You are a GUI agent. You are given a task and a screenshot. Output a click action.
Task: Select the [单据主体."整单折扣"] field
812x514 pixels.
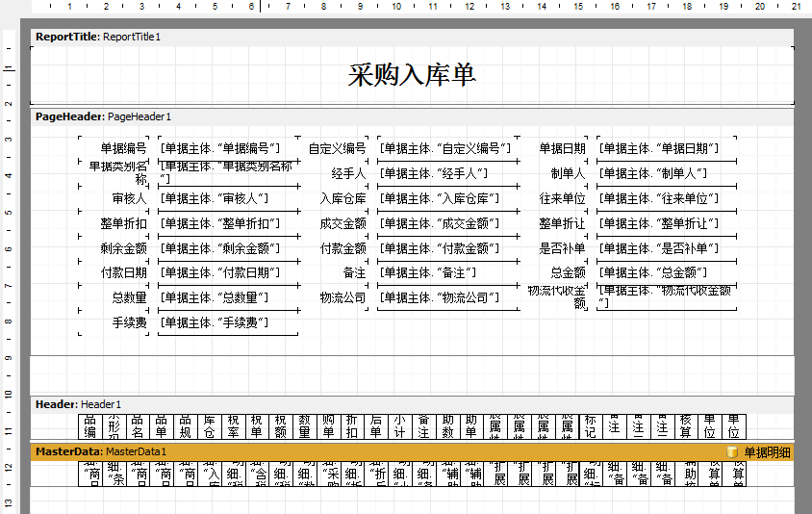(228, 223)
